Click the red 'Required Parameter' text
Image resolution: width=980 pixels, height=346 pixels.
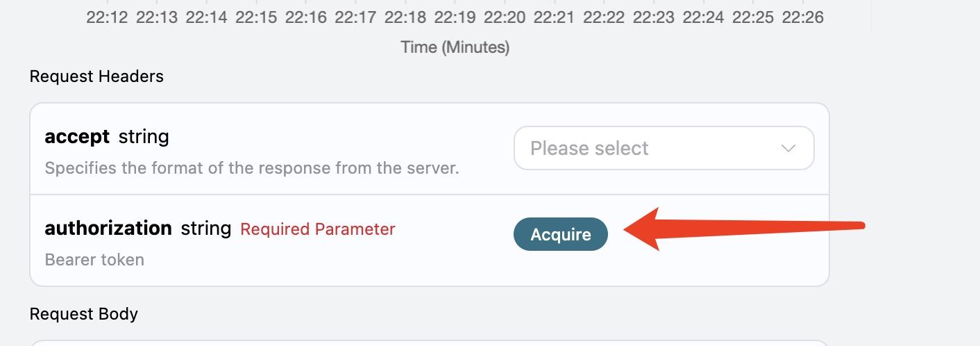coord(317,229)
